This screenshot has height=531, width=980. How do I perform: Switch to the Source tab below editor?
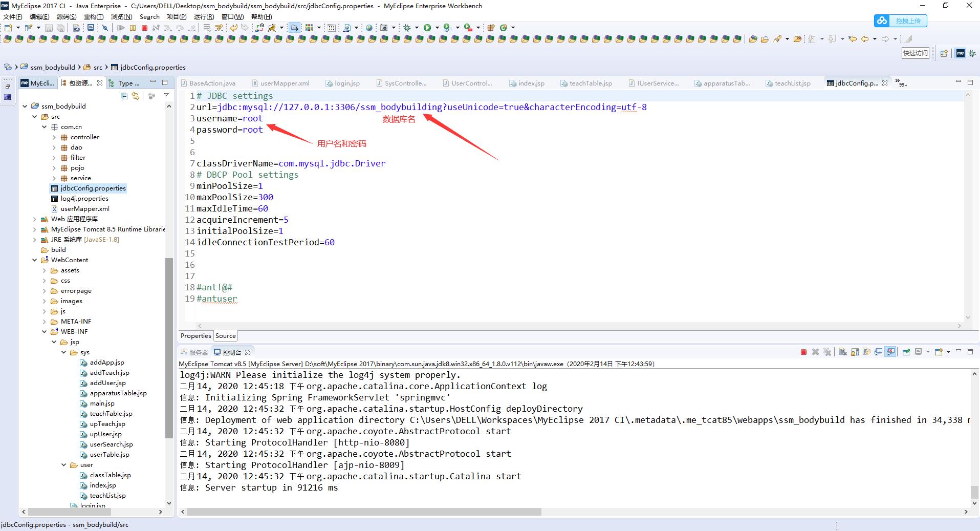(225, 336)
